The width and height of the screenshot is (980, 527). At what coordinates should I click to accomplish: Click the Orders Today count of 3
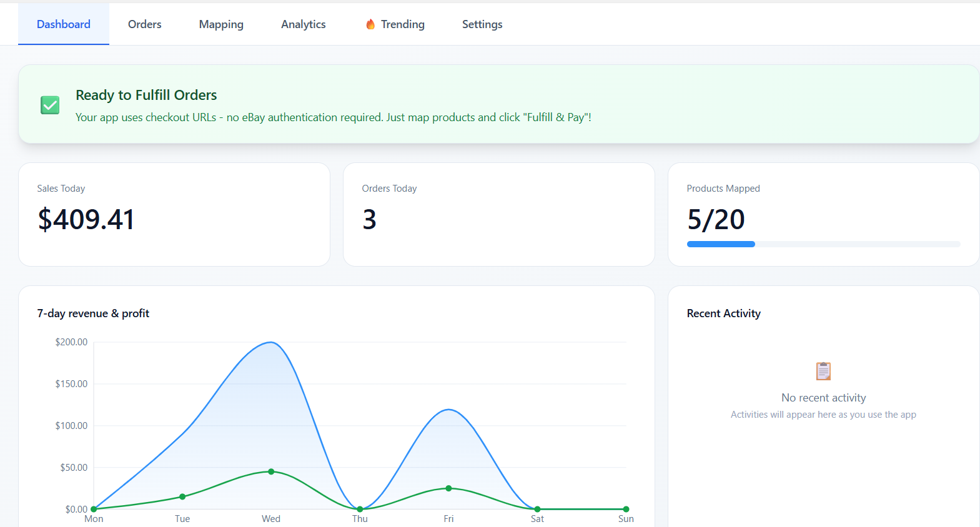(x=370, y=220)
